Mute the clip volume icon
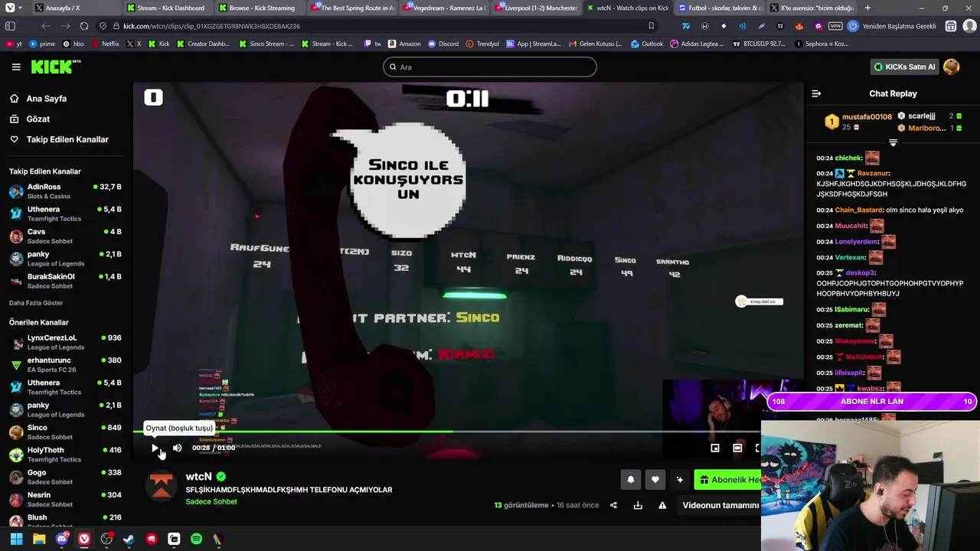The image size is (980, 551). 177,448
